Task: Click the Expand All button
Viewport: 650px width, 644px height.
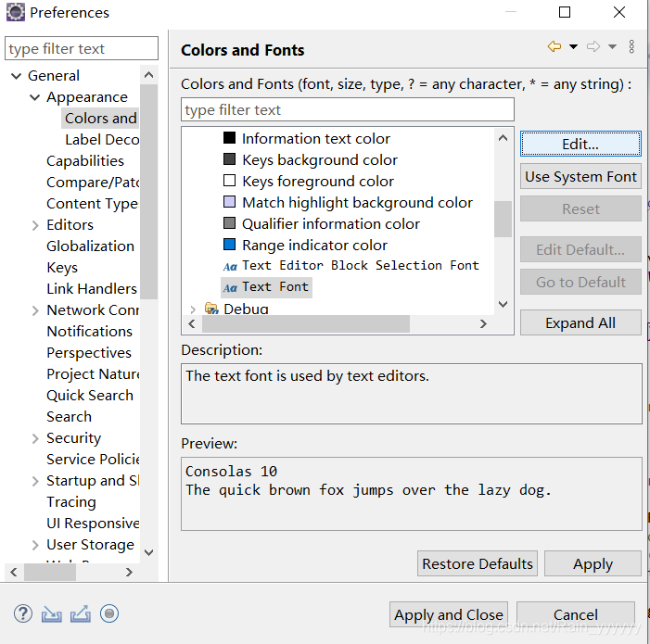Action: (x=580, y=322)
